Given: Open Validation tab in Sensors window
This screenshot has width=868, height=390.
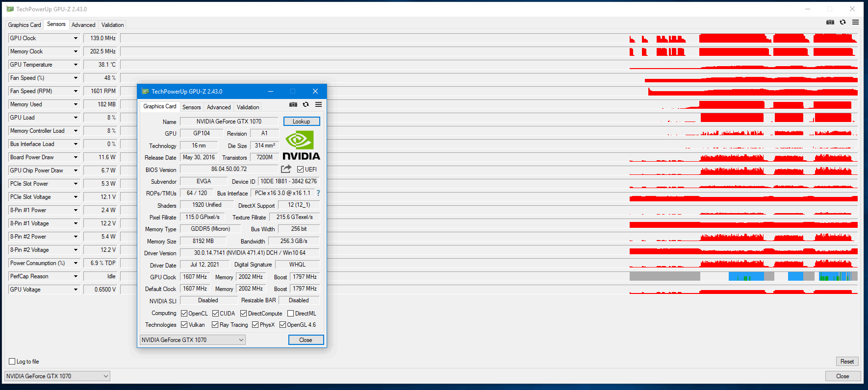Looking at the screenshot, I should coord(112,25).
